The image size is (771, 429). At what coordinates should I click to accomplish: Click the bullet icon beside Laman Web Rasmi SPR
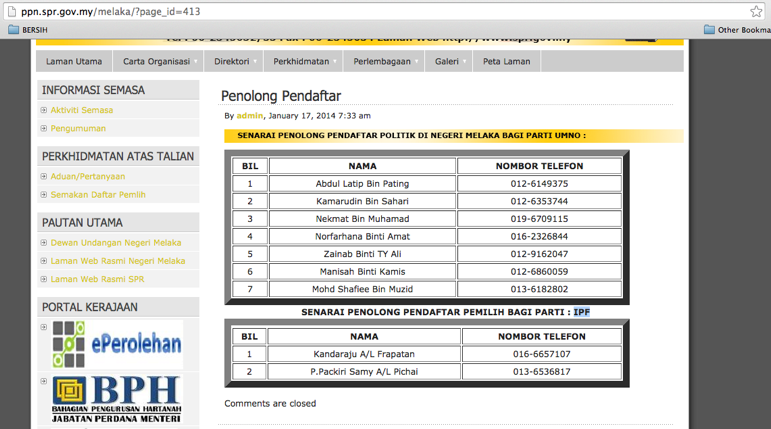coord(44,279)
